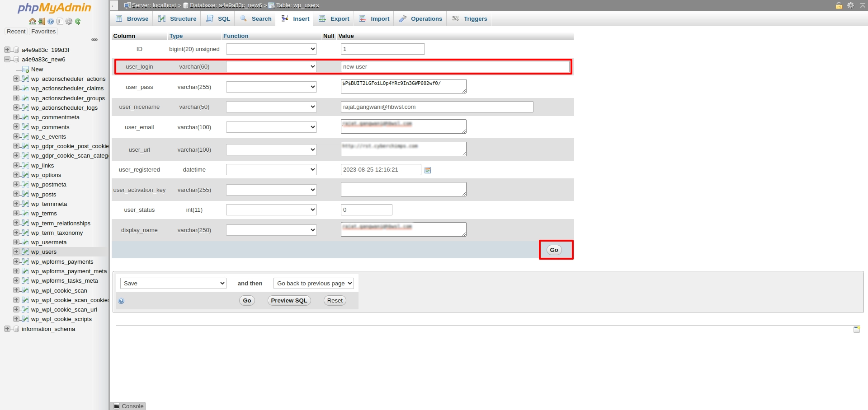
Task: Click into the user_nicename value field
Action: pyautogui.click(x=437, y=107)
